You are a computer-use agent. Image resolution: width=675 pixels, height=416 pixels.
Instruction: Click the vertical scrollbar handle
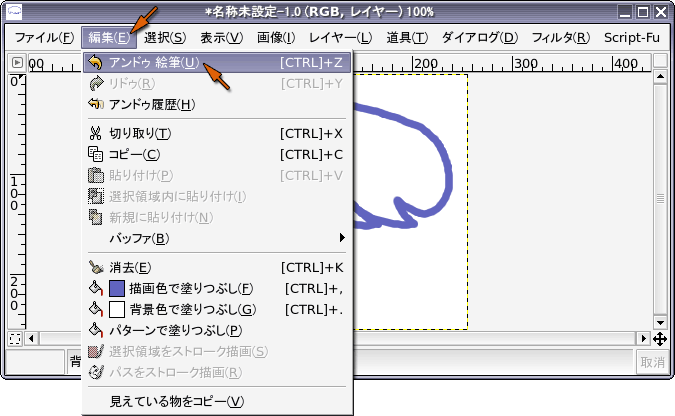(x=660, y=199)
